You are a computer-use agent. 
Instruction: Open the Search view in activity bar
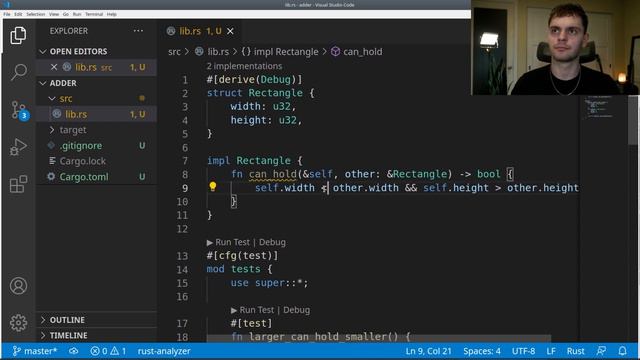18,72
